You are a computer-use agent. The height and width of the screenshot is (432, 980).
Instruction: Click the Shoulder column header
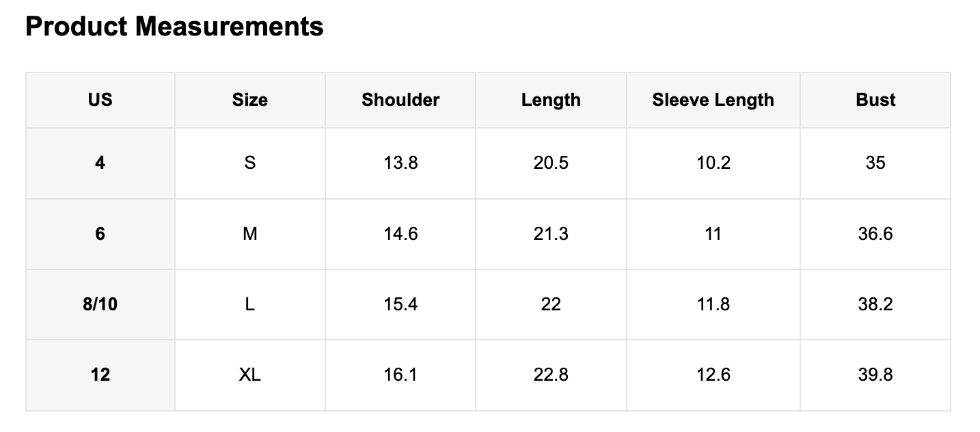[400, 100]
